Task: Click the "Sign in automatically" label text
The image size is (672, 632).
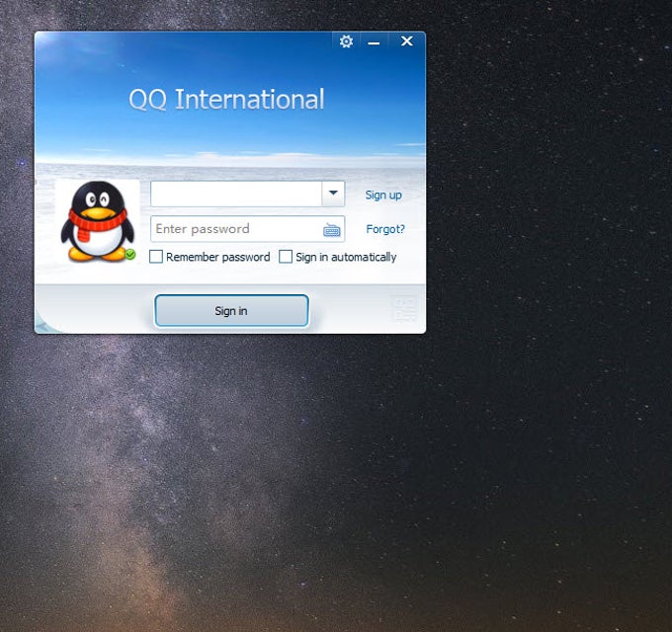Action: tap(346, 257)
